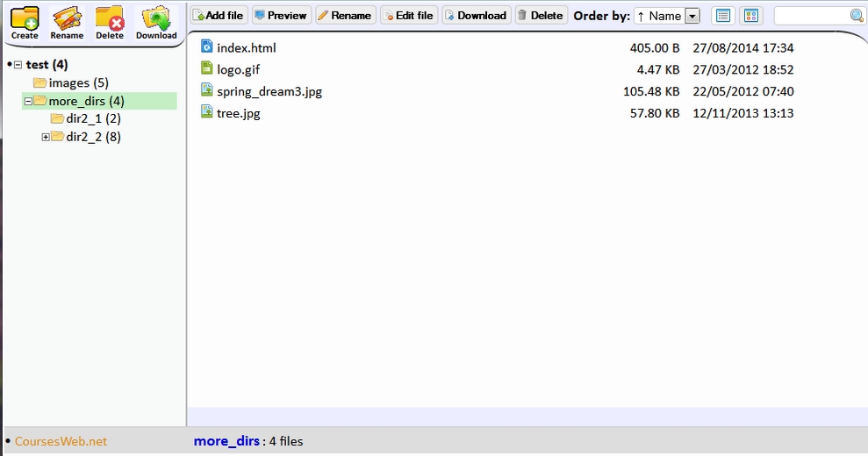Viewport: 868px width, 456px height.
Task: Select the images (5) folder
Action: [79, 83]
